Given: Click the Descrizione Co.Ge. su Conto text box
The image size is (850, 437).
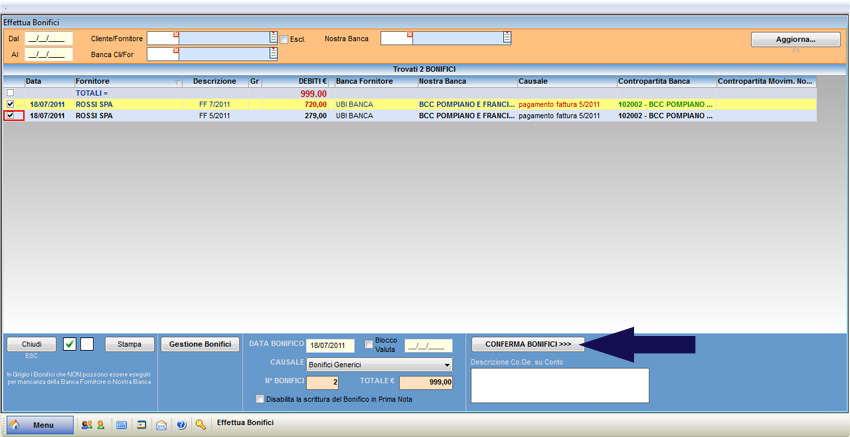Looking at the screenshot, I should pyautogui.click(x=559, y=385).
